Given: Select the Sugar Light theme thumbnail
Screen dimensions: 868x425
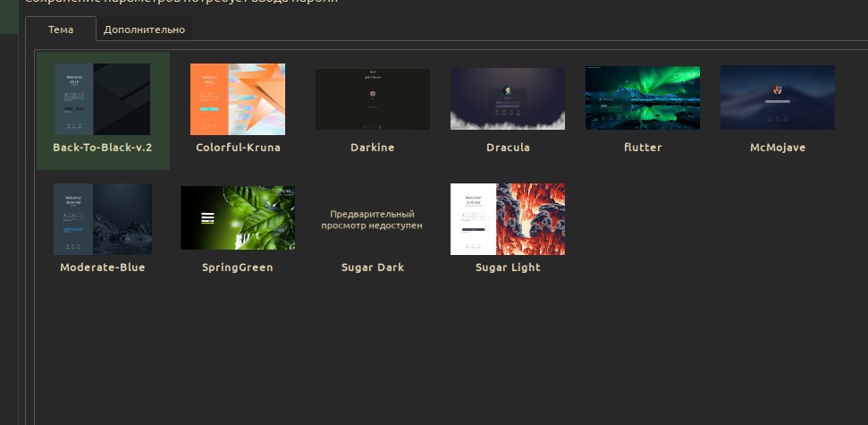Looking at the screenshot, I should click(x=508, y=219).
